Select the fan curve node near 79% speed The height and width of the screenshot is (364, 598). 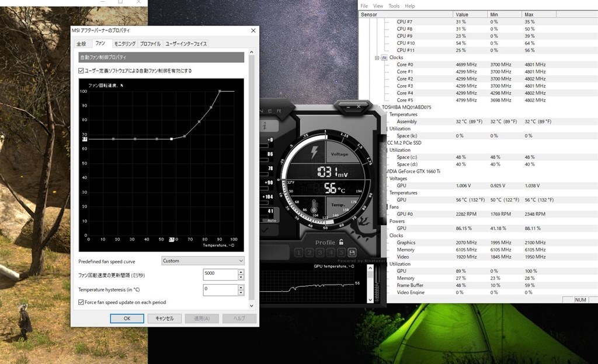tap(199, 121)
